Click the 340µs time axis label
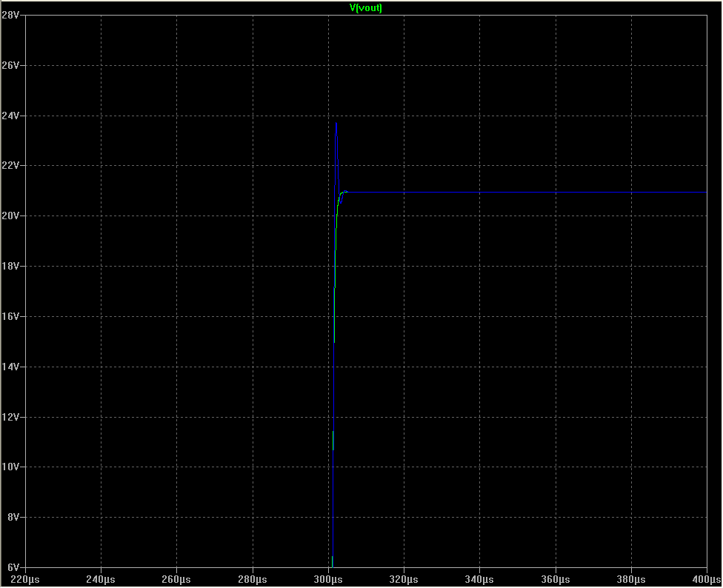 tap(479, 579)
